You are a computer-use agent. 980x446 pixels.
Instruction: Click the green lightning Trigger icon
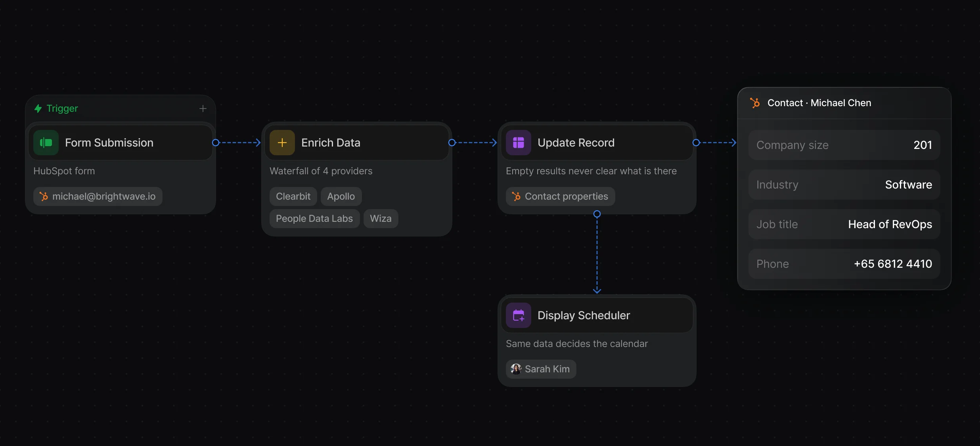coord(38,109)
